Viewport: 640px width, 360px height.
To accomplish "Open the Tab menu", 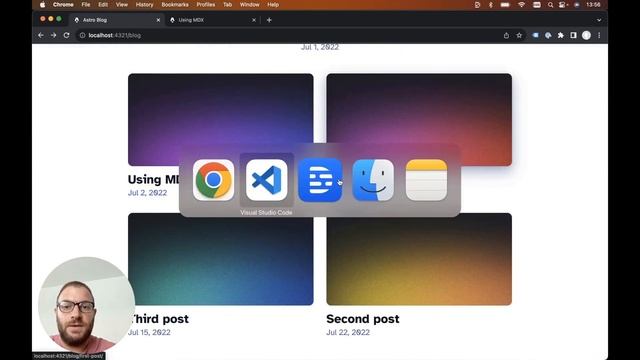I will pyautogui.click(x=227, y=5).
